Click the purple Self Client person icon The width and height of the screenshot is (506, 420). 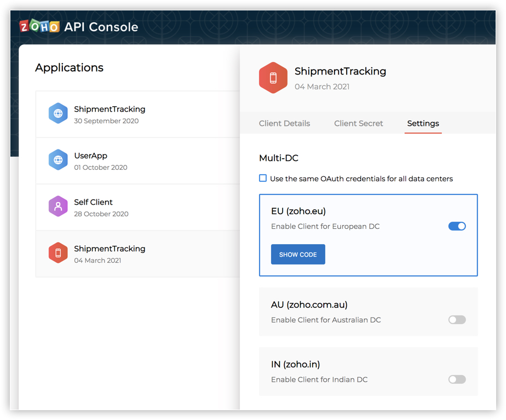click(x=58, y=207)
